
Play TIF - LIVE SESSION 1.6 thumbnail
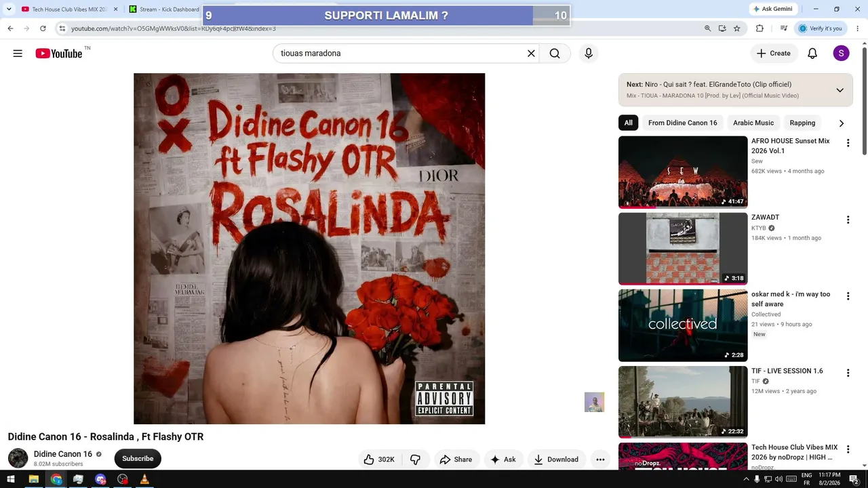[683, 402]
